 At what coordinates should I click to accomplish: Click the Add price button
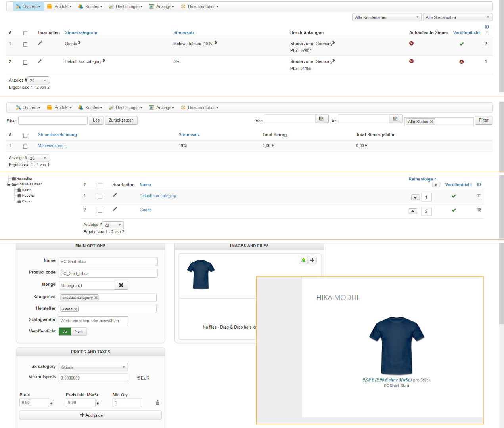pos(90,415)
